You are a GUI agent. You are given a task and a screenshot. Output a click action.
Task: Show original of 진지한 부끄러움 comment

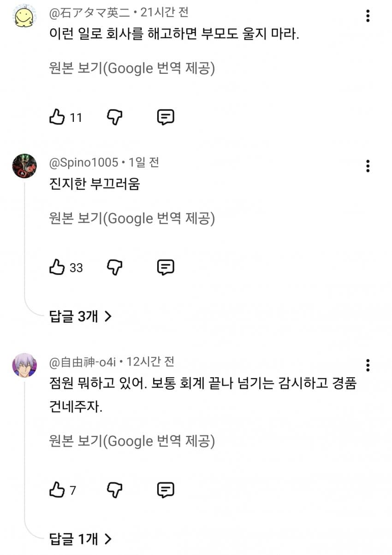click(x=132, y=218)
